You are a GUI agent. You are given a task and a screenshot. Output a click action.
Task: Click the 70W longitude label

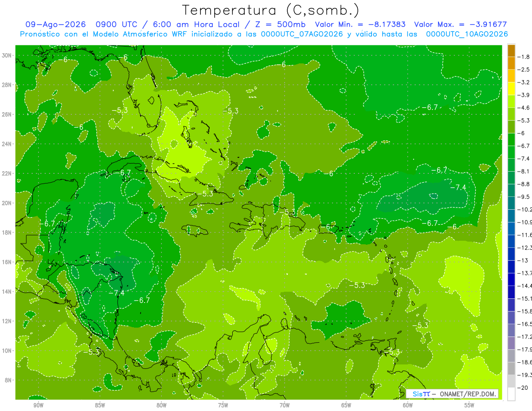285,405
